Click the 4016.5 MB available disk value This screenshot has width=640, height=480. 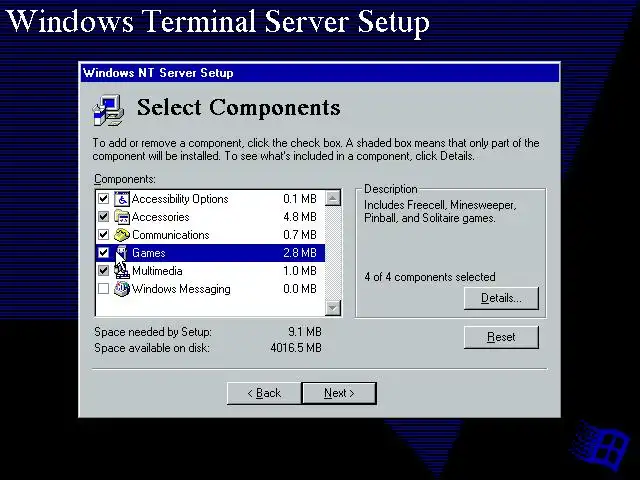click(296, 348)
